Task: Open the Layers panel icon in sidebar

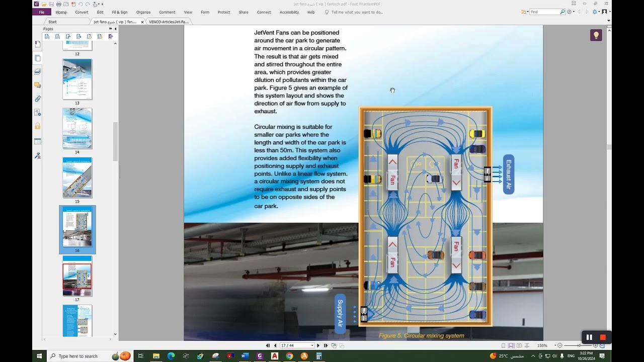Action: (38, 72)
